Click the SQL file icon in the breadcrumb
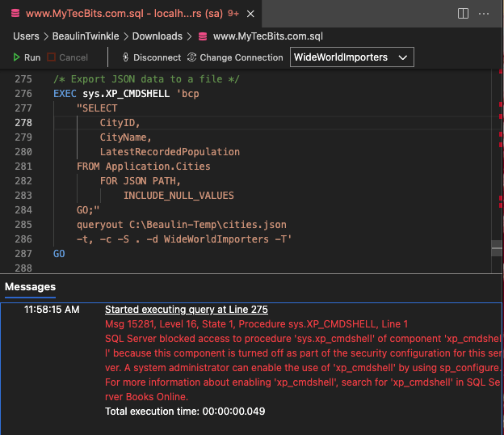504x435 pixels. 203,36
